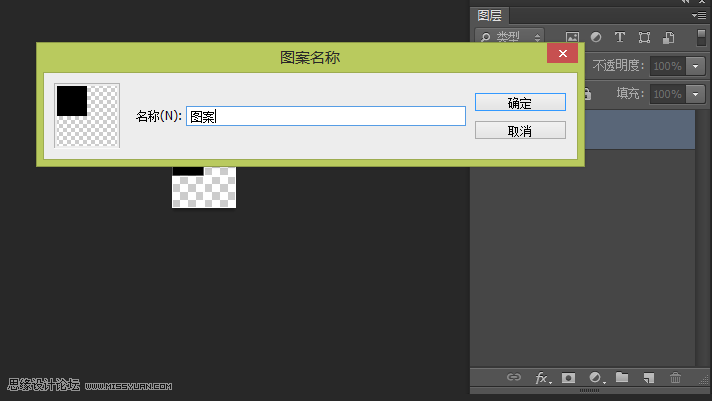Image resolution: width=712 pixels, height=401 pixels.
Task: Open the opacity dropdown arrow
Action: point(696,66)
